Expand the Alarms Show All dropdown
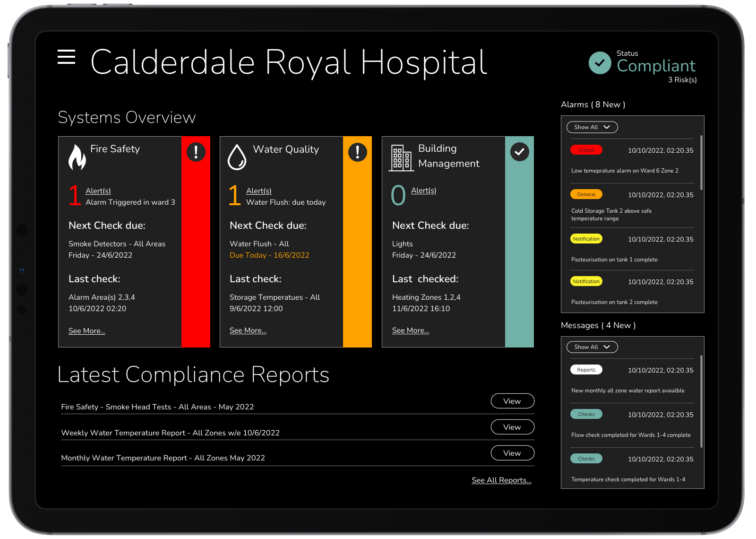This screenshot has height=539, width=756. 592,127
